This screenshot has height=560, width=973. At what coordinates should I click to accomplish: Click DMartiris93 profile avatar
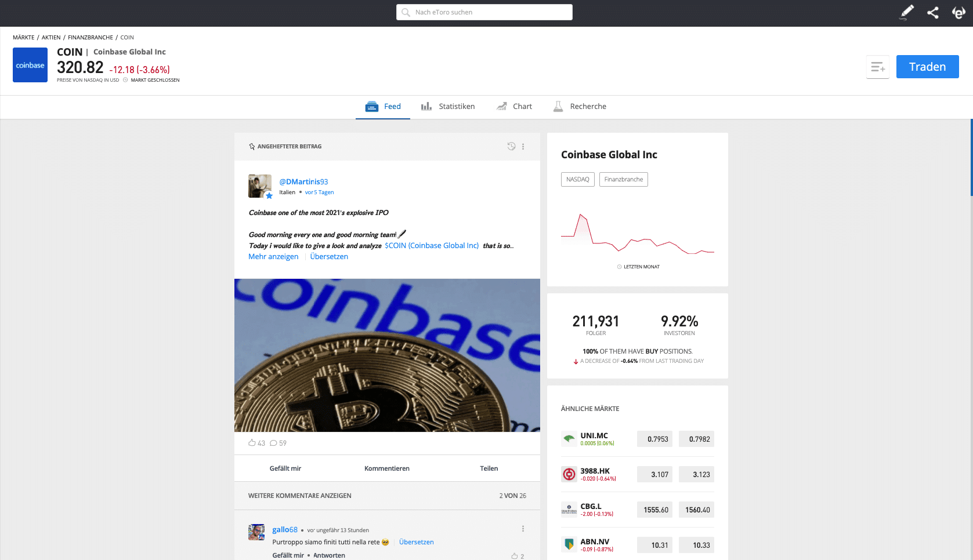[x=260, y=186]
